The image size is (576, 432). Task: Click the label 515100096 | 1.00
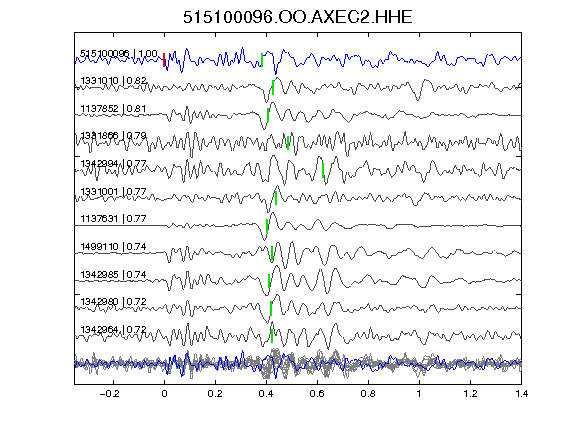(x=119, y=54)
